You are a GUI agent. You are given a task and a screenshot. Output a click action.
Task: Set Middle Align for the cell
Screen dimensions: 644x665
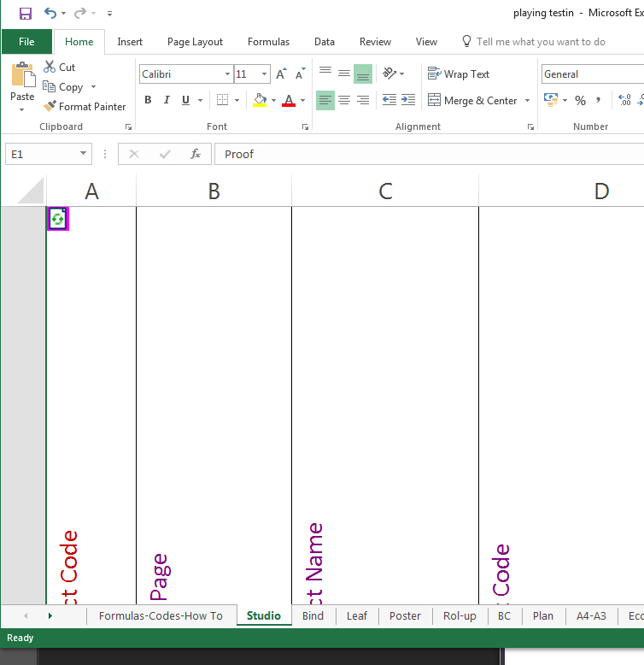(344, 74)
